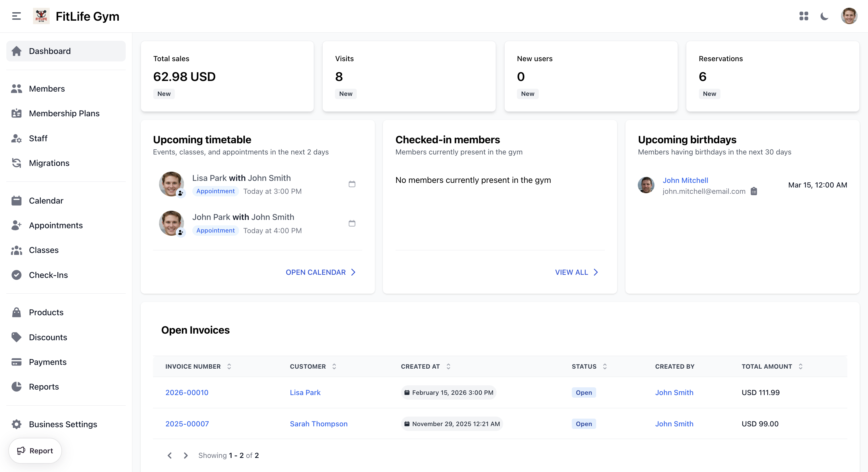
Task: Open calendar icon on John Park's appointment
Action: click(x=352, y=223)
